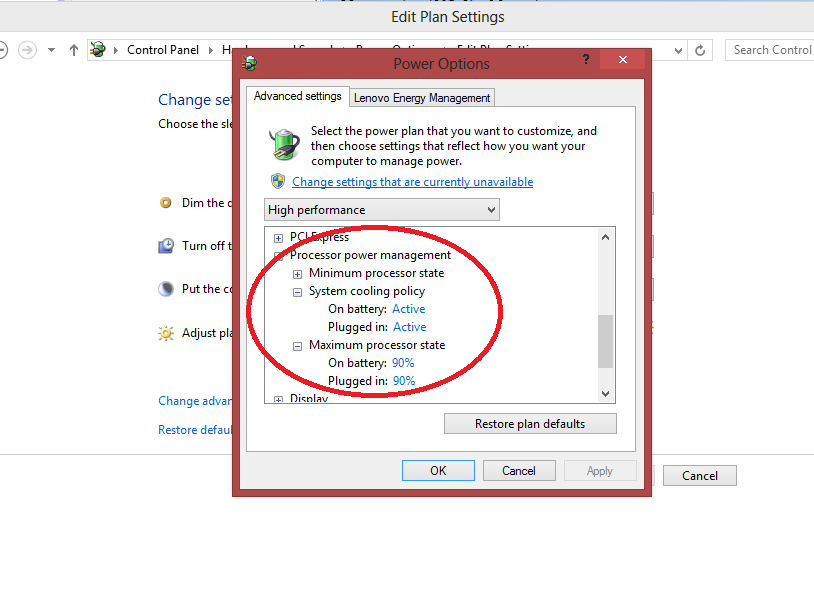This screenshot has width=814, height=593.
Task: Click the UAC shield icon
Action: 278,181
